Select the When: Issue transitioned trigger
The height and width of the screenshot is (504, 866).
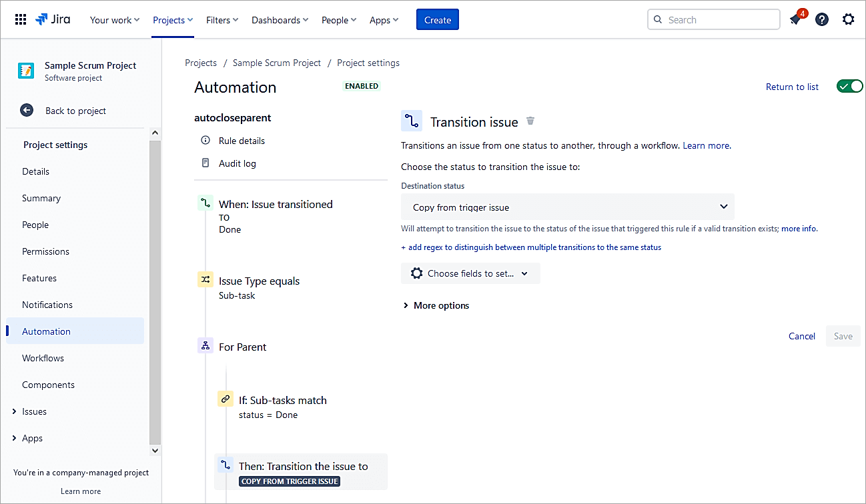tap(275, 205)
